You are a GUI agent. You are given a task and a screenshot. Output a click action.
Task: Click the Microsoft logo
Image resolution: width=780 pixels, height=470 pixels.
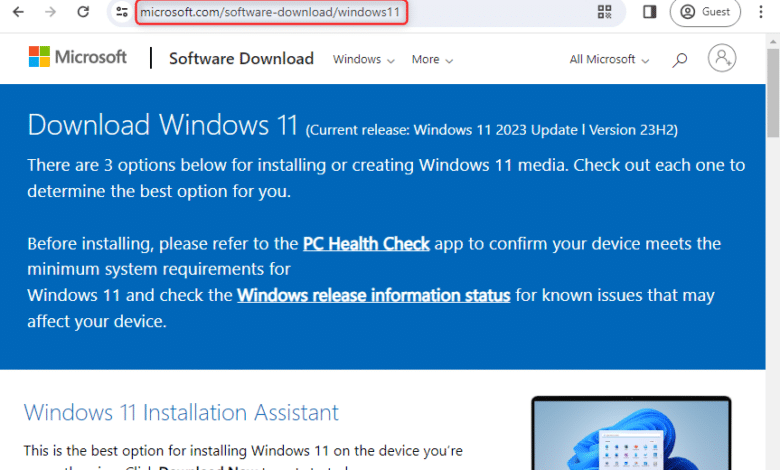click(78, 57)
